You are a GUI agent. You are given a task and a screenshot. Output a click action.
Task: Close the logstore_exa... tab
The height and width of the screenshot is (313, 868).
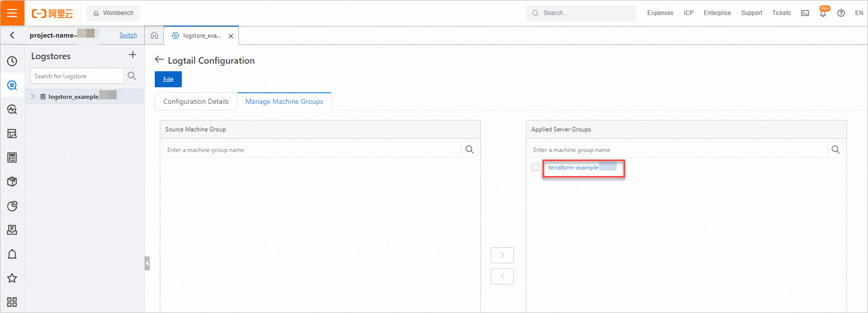pyautogui.click(x=231, y=36)
